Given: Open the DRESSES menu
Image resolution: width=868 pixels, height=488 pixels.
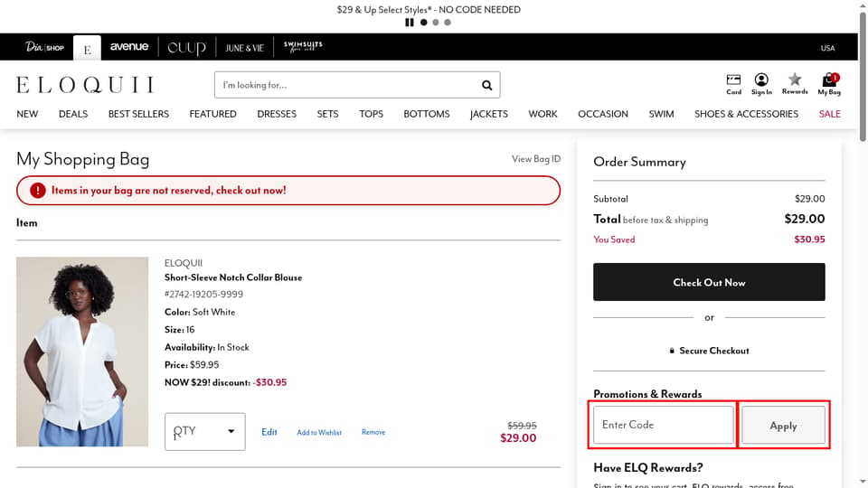Looking at the screenshot, I should [x=277, y=114].
